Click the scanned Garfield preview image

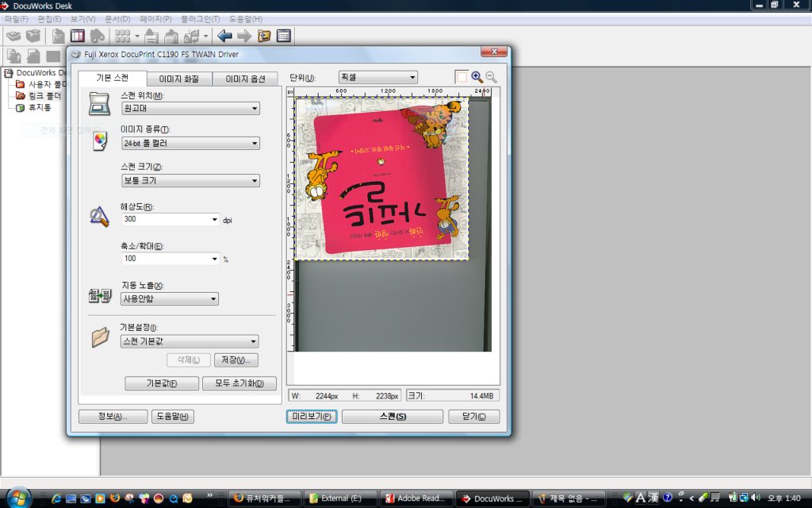coord(382,179)
